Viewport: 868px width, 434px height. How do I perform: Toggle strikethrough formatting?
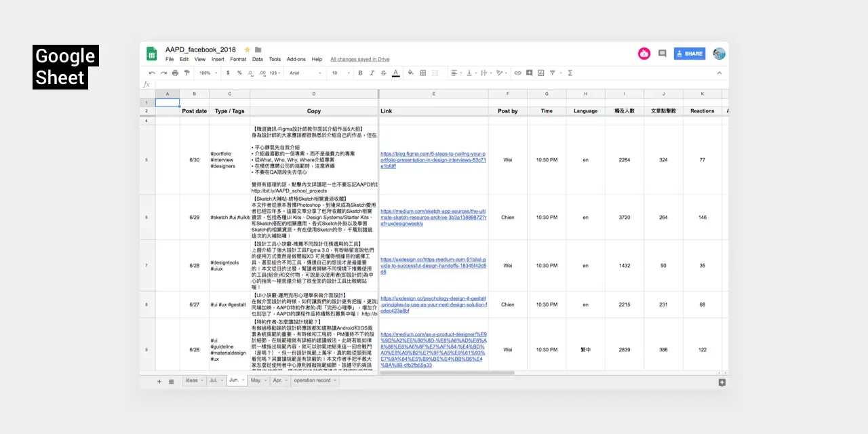point(383,73)
